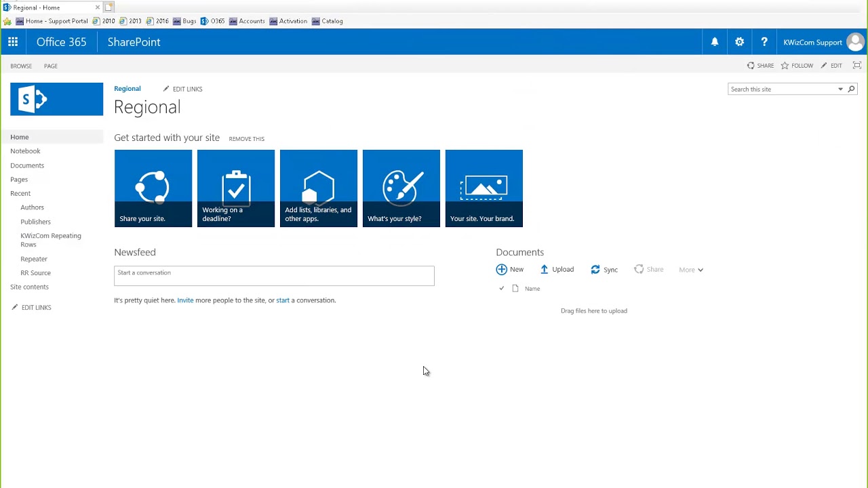This screenshot has width=868, height=488.
Task: Open the Office 365 app launcher grid
Action: 13,42
